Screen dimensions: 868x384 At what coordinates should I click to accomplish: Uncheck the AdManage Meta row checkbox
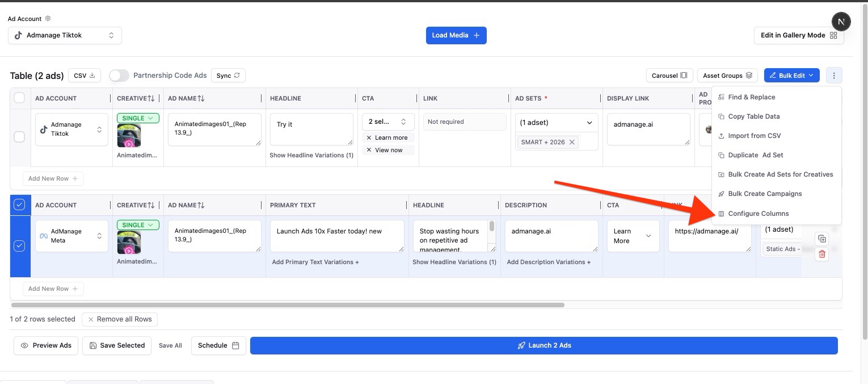pos(19,246)
